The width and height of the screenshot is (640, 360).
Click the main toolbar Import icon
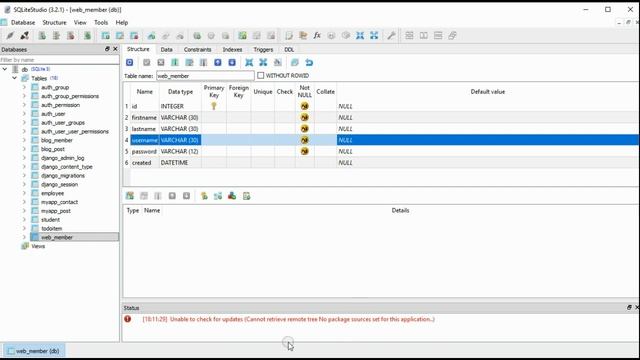pyautogui.click(x=360, y=36)
